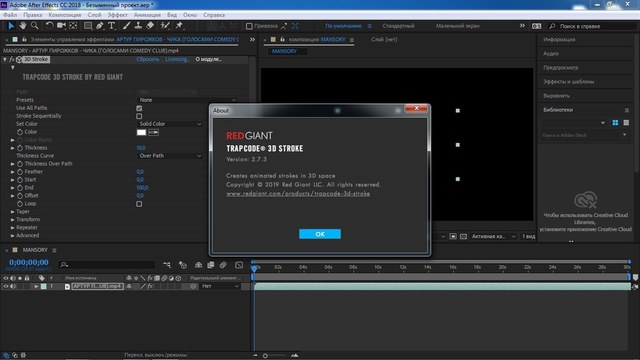The width and height of the screenshot is (640, 360).
Task: Toggle the End stopwatch keyframe
Action: click(x=20, y=188)
